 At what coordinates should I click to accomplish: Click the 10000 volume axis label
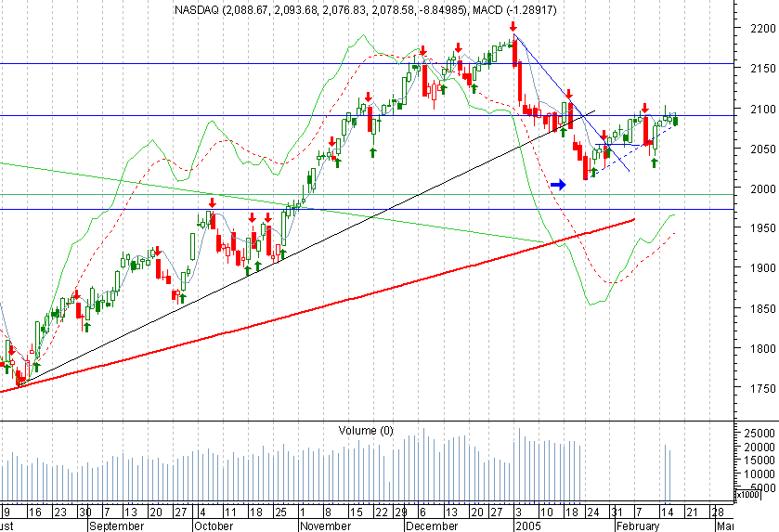(x=760, y=474)
